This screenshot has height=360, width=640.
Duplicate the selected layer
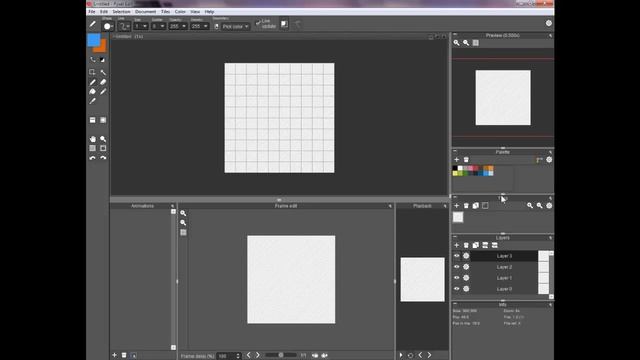coord(476,245)
